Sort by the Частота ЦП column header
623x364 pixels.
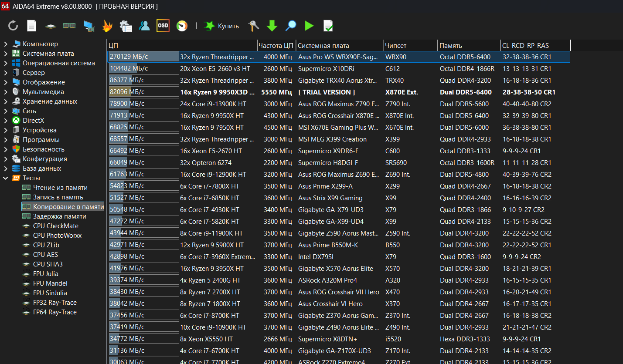click(x=276, y=45)
